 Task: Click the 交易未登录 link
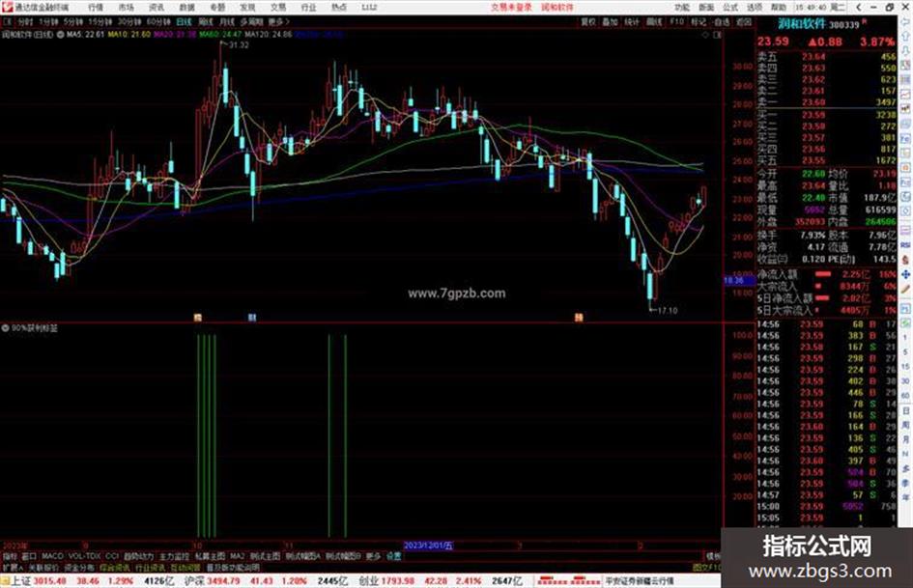tap(511, 8)
